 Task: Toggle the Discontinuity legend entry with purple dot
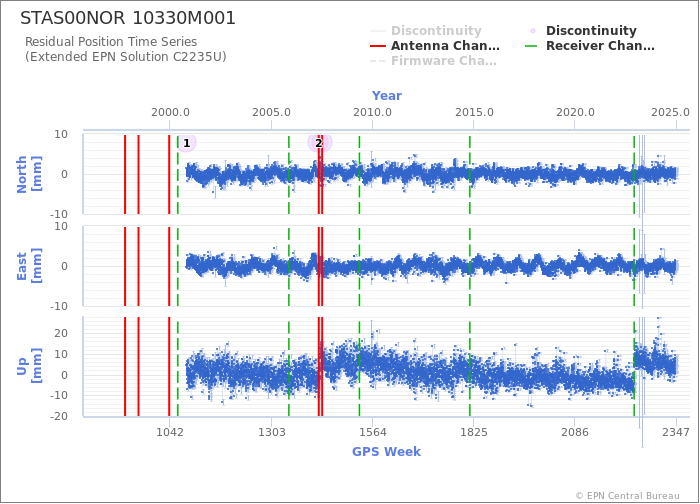coord(583,31)
